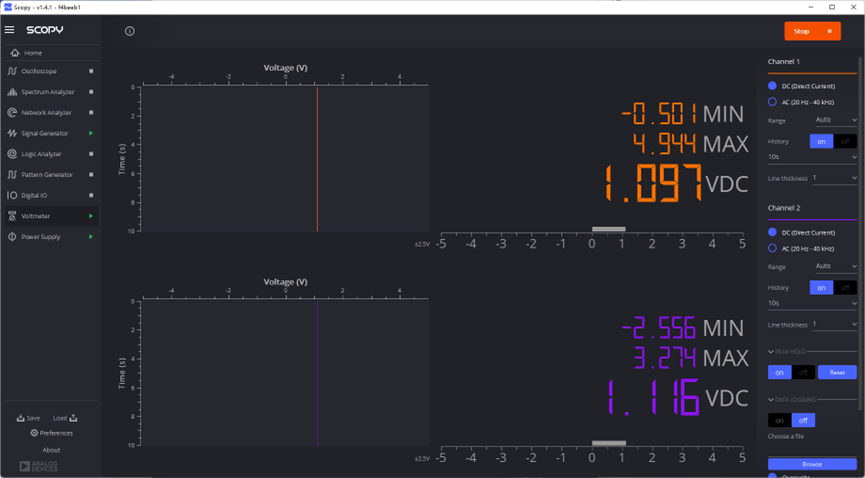Click Network Analyzer run square button

pos(91,113)
